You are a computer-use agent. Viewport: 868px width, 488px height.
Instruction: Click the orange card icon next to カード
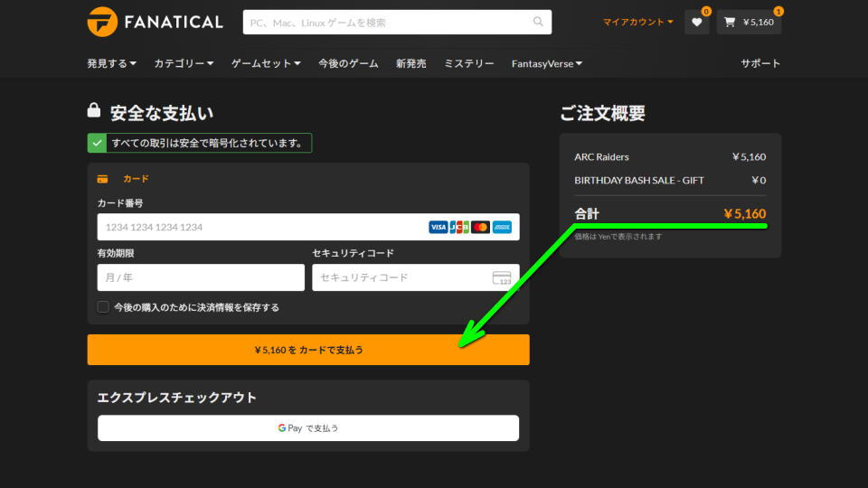(102, 179)
